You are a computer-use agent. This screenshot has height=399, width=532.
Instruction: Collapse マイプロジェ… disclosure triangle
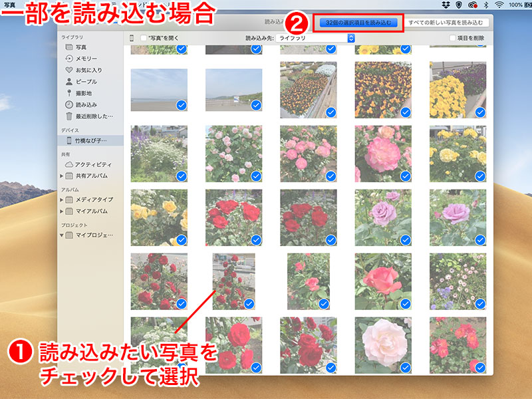coord(61,235)
